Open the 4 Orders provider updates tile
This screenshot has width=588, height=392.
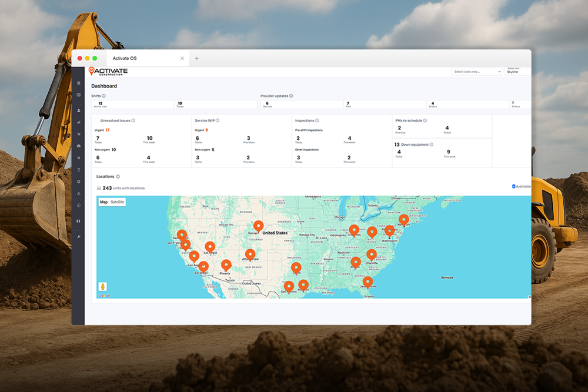click(x=467, y=105)
